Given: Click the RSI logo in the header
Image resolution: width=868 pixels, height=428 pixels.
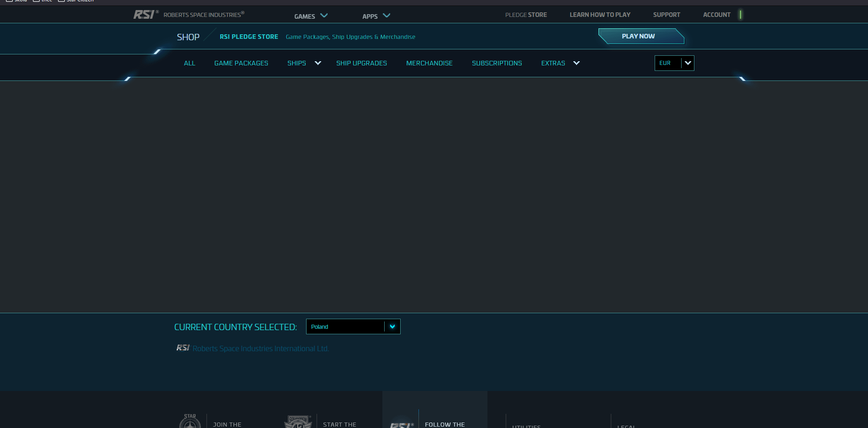Looking at the screenshot, I should (146, 15).
